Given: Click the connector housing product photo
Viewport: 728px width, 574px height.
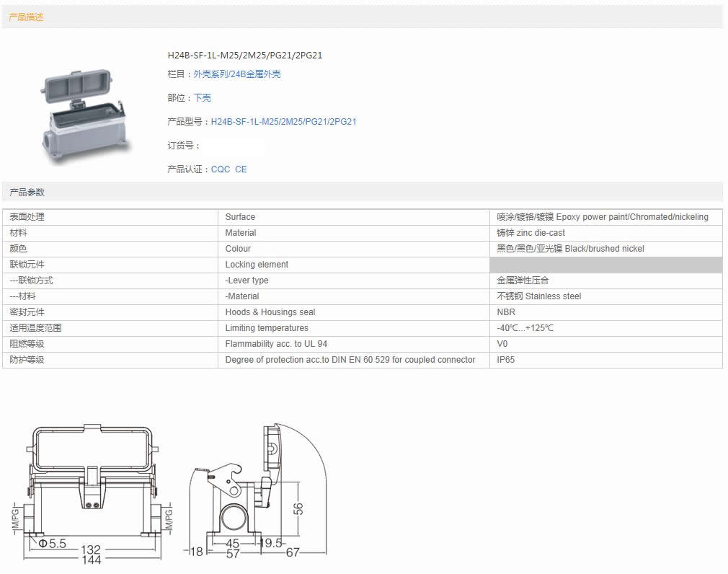Looking at the screenshot, I should 83,112.
